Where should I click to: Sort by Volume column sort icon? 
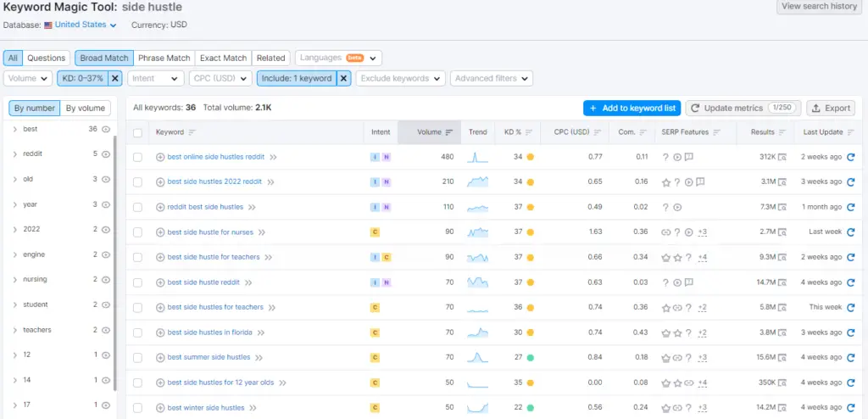click(449, 132)
